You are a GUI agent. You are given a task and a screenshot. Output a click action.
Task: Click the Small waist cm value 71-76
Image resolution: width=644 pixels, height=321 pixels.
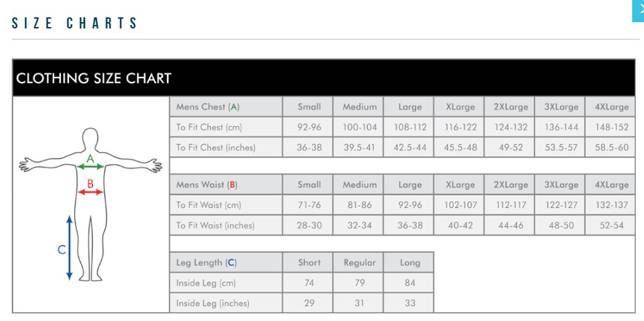pyautogui.click(x=309, y=205)
